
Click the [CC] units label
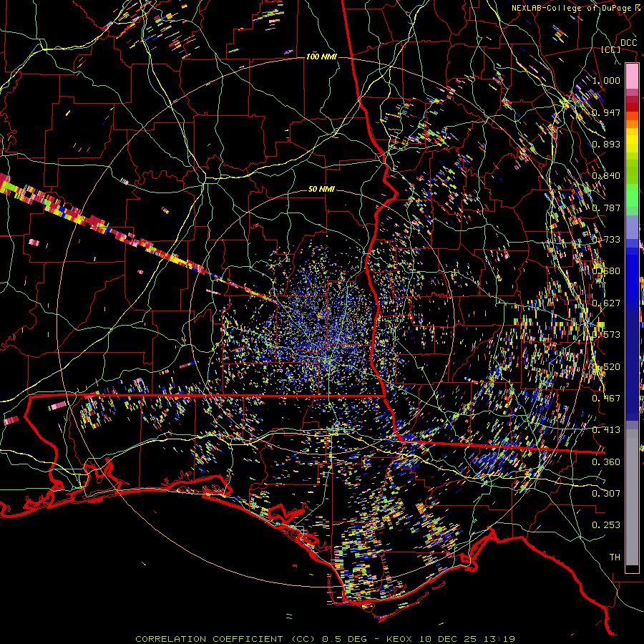611,49
